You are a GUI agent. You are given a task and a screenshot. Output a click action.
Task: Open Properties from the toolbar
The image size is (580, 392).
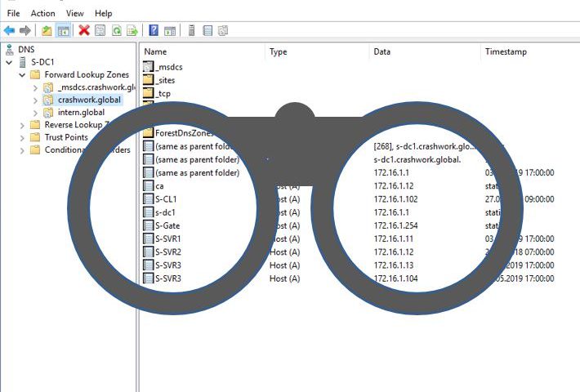pyautogui.click(x=100, y=30)
